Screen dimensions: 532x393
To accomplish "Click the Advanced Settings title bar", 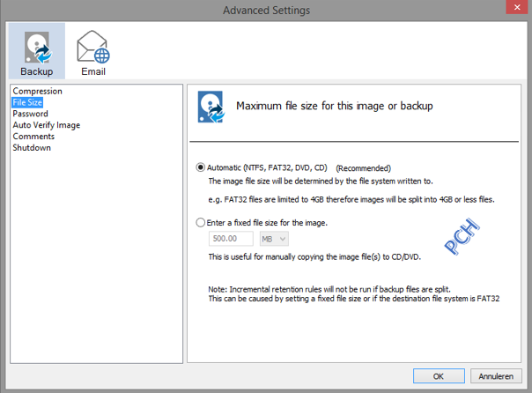I will [265, 10].
